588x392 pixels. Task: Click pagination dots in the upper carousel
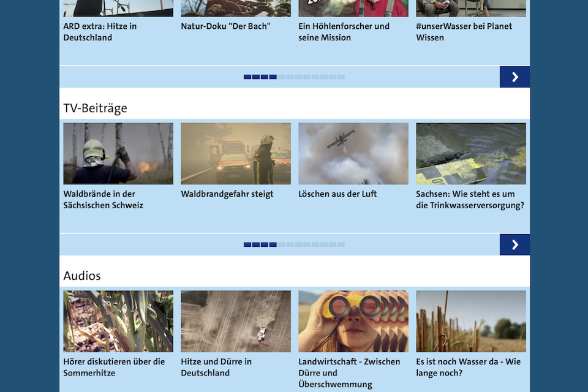pyautogui.click(x=294, y=77)
